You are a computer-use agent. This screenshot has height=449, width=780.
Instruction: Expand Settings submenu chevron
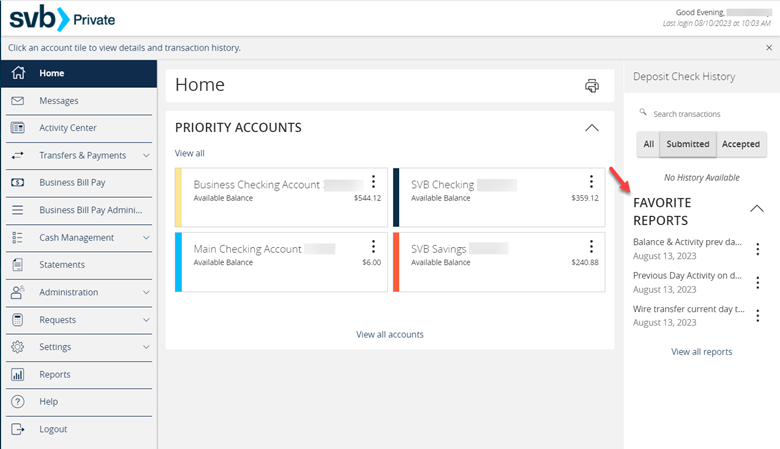point(146,347)
